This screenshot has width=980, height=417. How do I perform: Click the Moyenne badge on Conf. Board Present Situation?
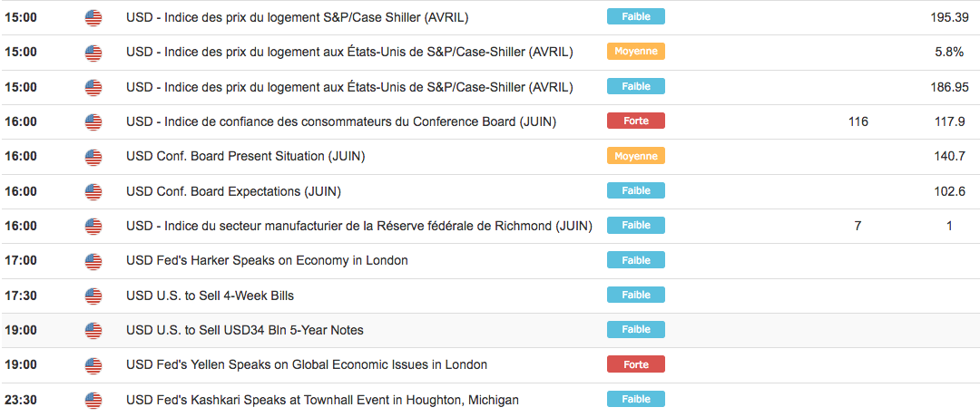click(636, 156)
